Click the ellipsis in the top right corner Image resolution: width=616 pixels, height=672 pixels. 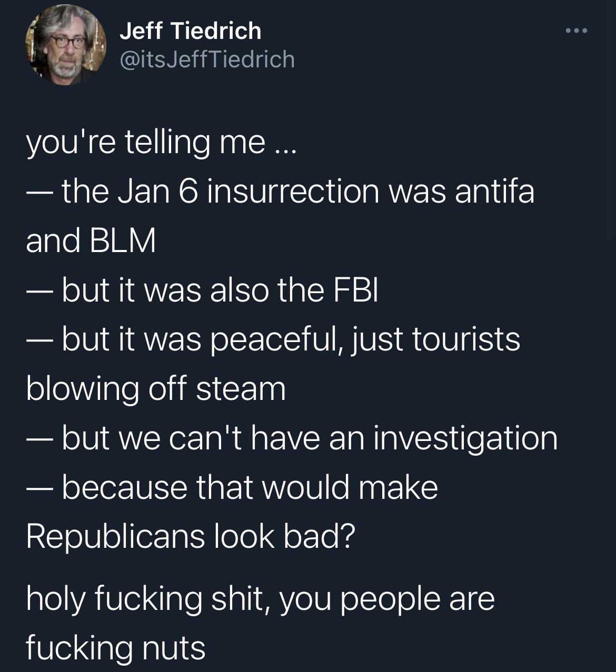tap(577, 30)
